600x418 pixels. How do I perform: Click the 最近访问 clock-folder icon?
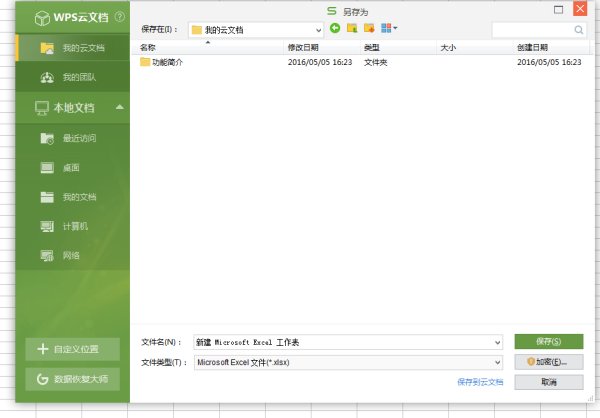coord(47,139)
